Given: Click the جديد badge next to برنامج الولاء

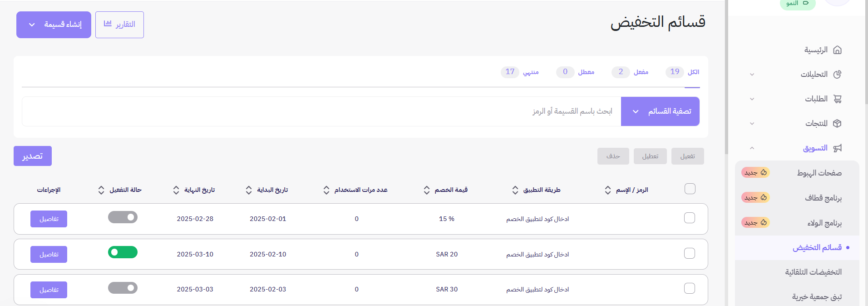Looking at the screenshot, I should click(x=755, y=223).
